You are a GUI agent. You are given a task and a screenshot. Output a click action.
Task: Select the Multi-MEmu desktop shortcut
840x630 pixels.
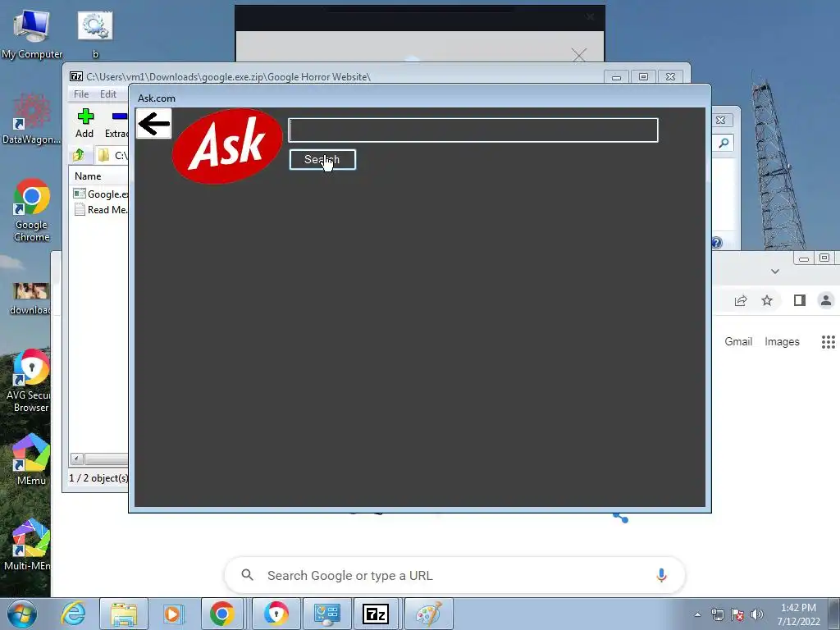[29, 544]
